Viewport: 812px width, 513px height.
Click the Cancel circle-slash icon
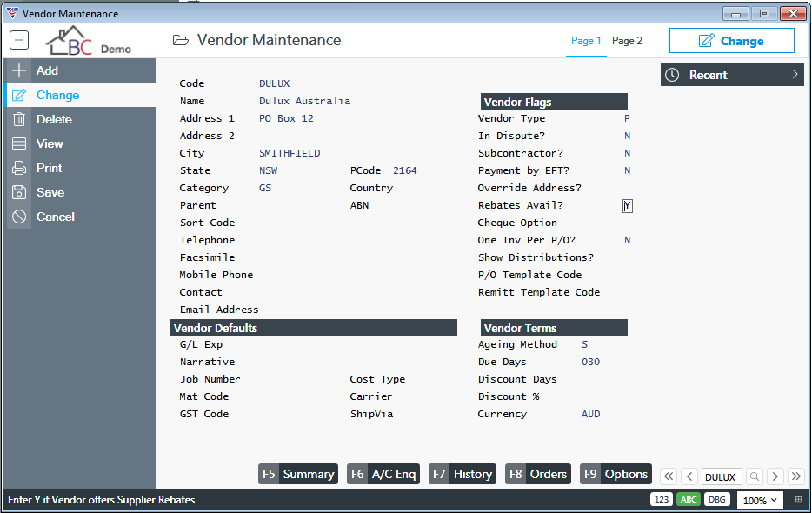point(19,217)
